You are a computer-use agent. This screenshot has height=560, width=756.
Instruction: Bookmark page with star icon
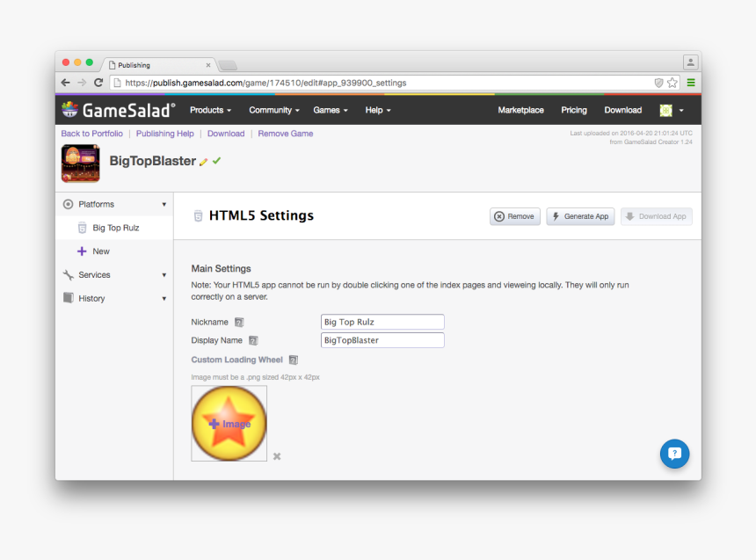pyautogui.click(x=672, y=83)
